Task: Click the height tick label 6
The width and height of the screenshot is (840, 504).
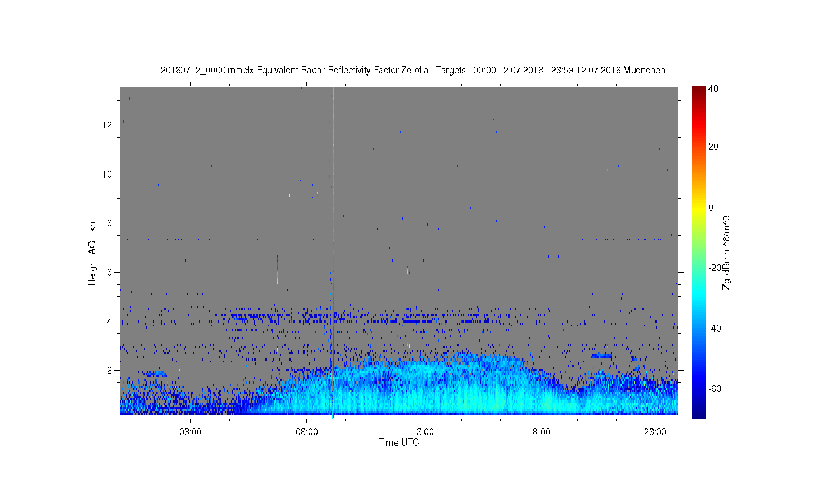Action: click(110, 272)
